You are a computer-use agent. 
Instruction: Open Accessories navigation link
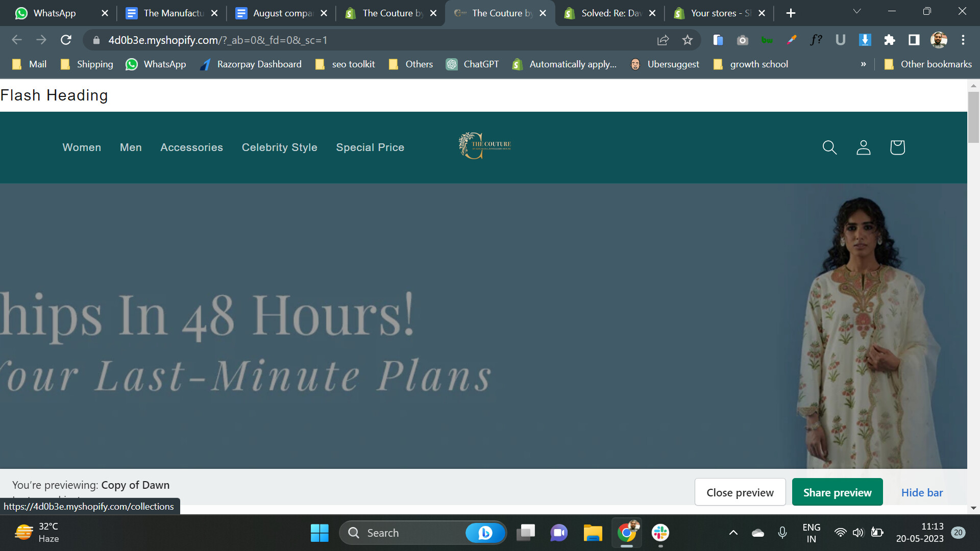[191, 147]
